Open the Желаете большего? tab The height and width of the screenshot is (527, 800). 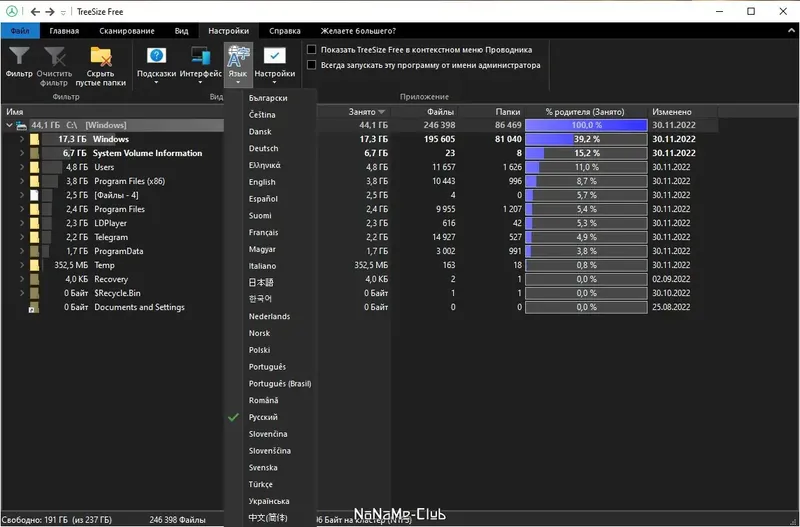pyautogui.click(x=358, y=31)
